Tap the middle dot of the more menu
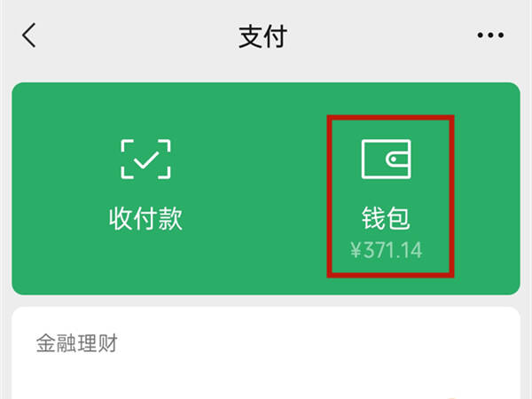This screenshot has height=399, width=532. (x=490, y=35)
